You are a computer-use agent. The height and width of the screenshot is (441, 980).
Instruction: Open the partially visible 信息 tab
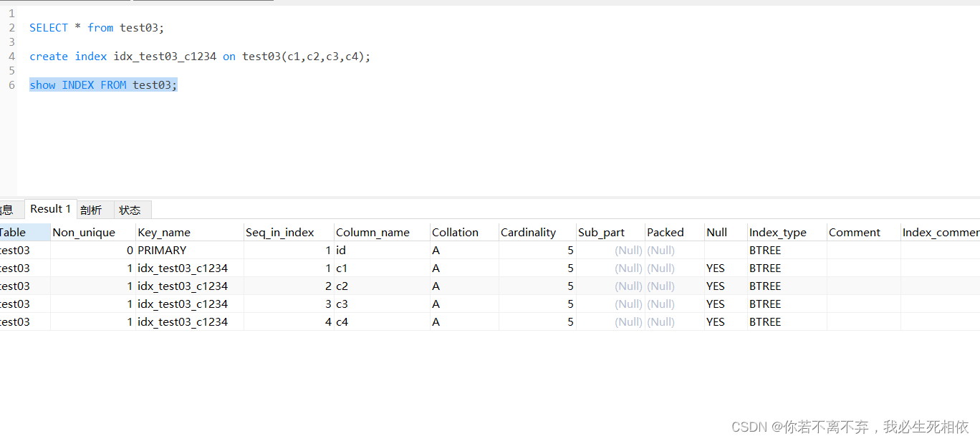[6, 210]
